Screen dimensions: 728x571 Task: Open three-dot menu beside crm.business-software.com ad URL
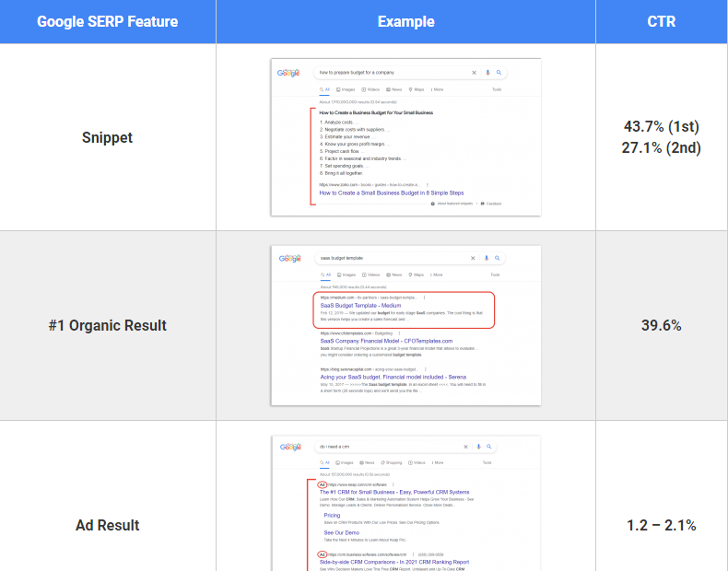[413, 554]
